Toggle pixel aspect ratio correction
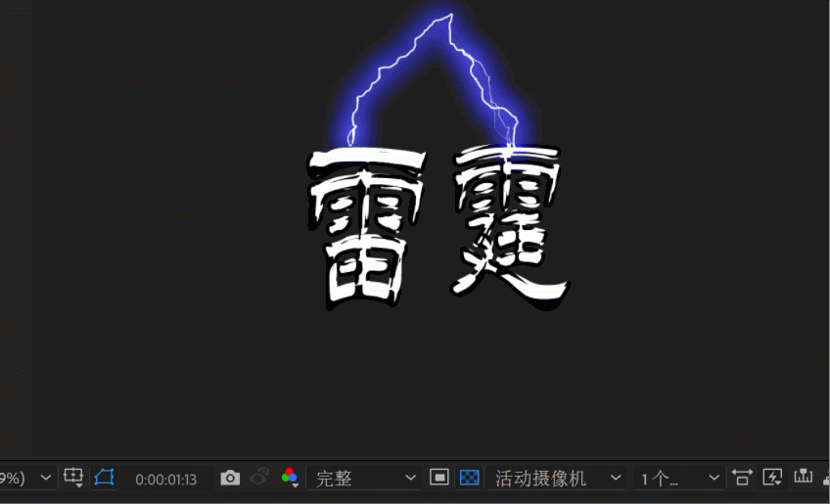The height and width of the screenshot is (504, 830). click(x=742, y=478)
